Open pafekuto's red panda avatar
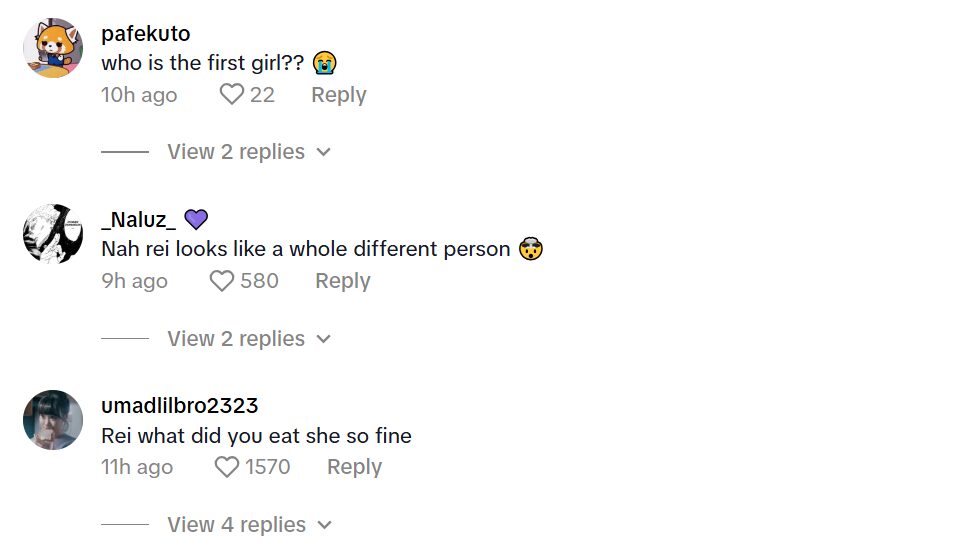The width and height of the screenshot is (971, 552). [x=53, y=48]
